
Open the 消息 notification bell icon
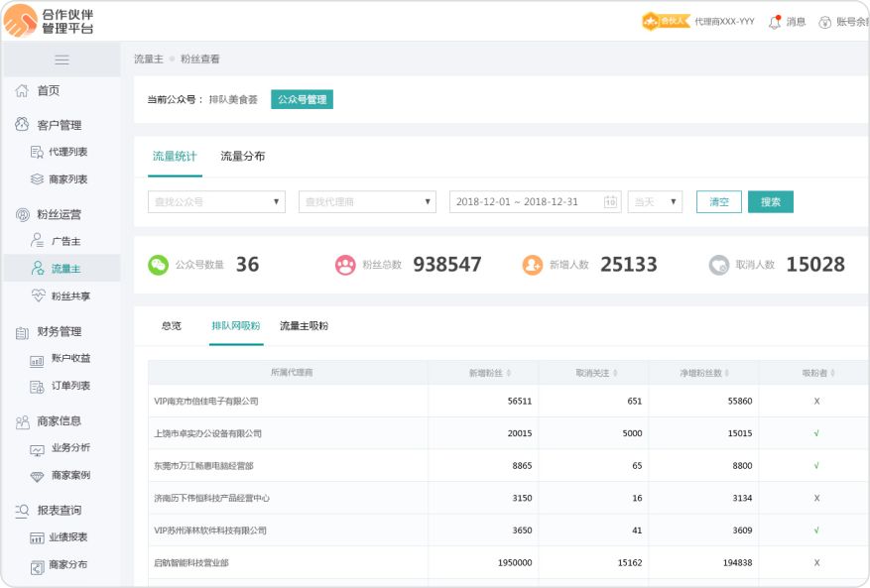pyautogui.click(x=775, y=22)
